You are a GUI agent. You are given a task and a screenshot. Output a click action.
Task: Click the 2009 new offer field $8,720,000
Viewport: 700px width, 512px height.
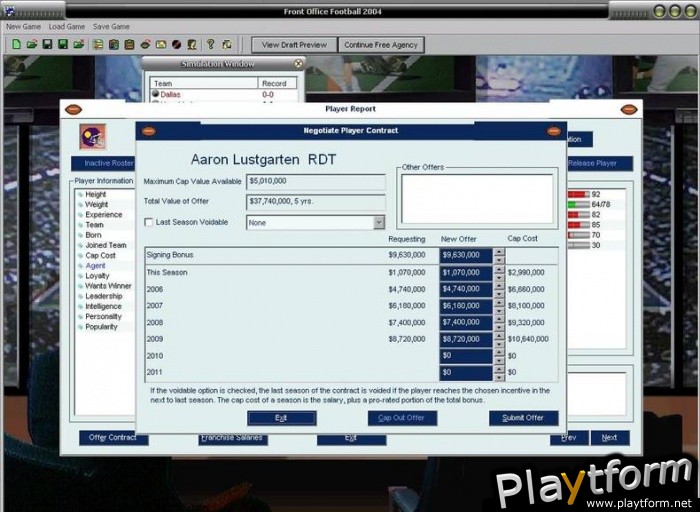466,339
